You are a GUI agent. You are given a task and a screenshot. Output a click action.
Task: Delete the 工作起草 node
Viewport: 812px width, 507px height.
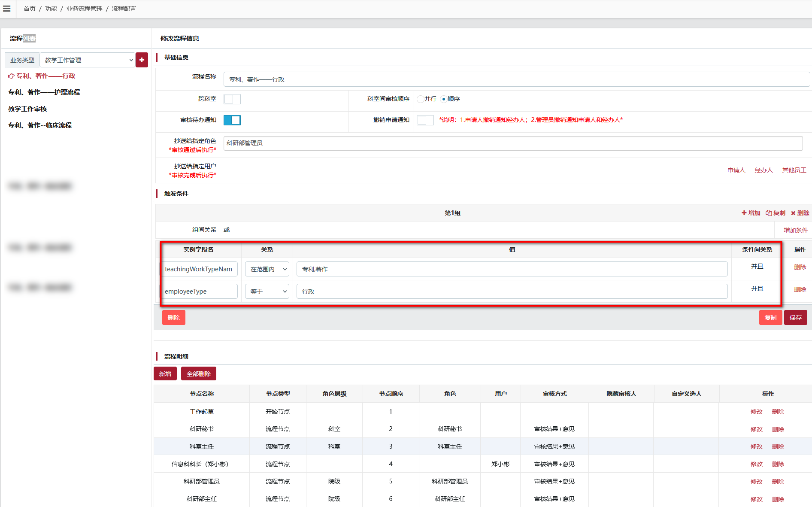[x=778, y=412]
